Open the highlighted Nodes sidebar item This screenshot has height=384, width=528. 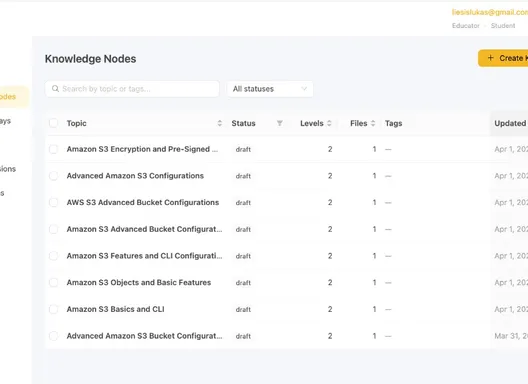[13, 97]
